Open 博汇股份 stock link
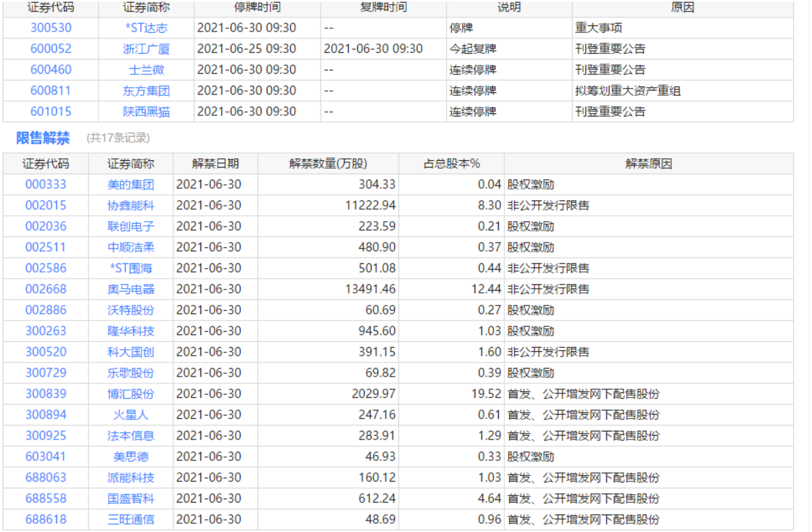This screenshot has width=812, height=532. [x=131, y=394]
